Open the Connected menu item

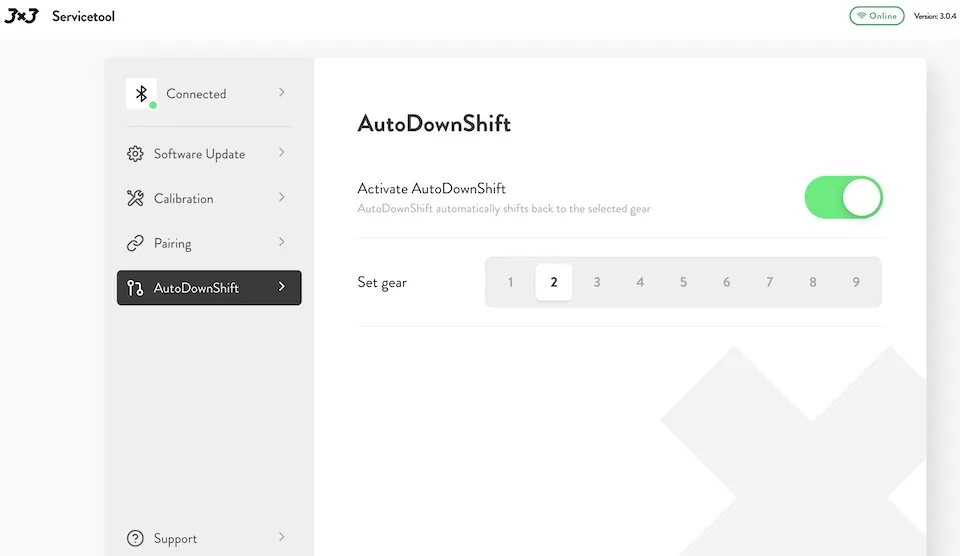point(209,94)
